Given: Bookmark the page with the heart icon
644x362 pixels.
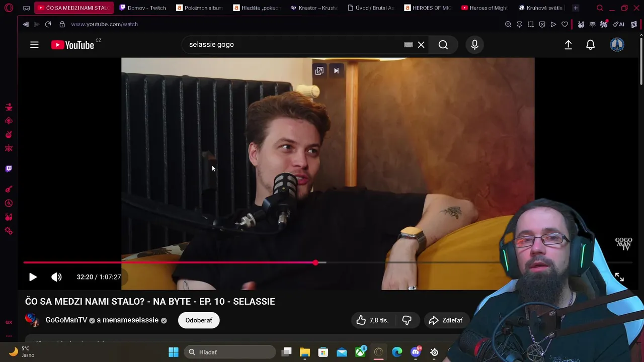Looking at the screenshot, I should pos(565,24).
